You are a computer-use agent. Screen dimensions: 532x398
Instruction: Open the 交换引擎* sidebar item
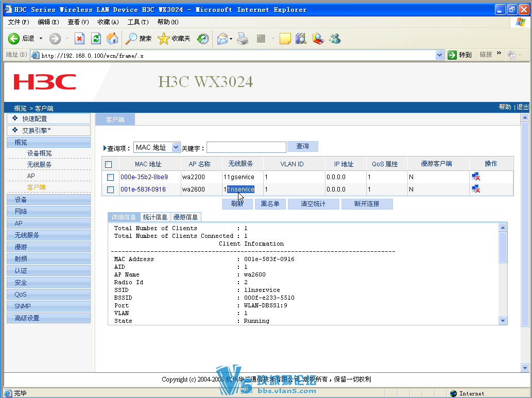pos(48,131)
